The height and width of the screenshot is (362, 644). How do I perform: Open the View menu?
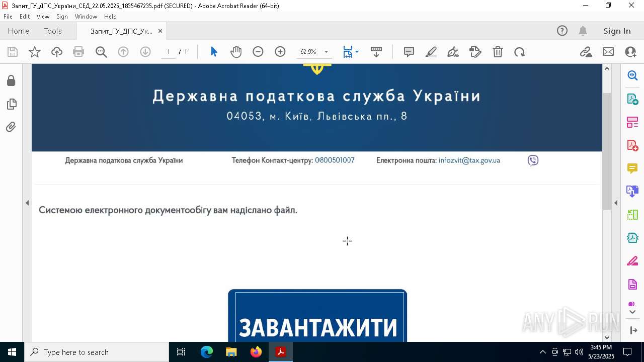pos(43,17)
